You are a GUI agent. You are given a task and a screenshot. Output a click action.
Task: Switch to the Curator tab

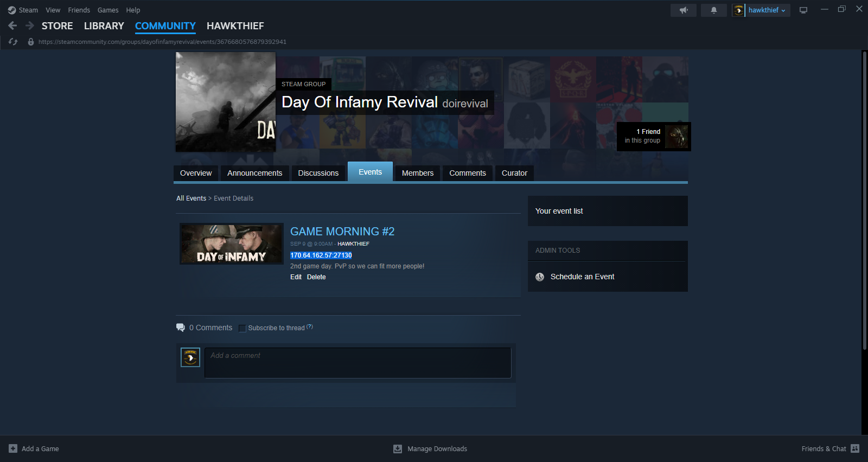pyautogui.click(x=514, y=173)
